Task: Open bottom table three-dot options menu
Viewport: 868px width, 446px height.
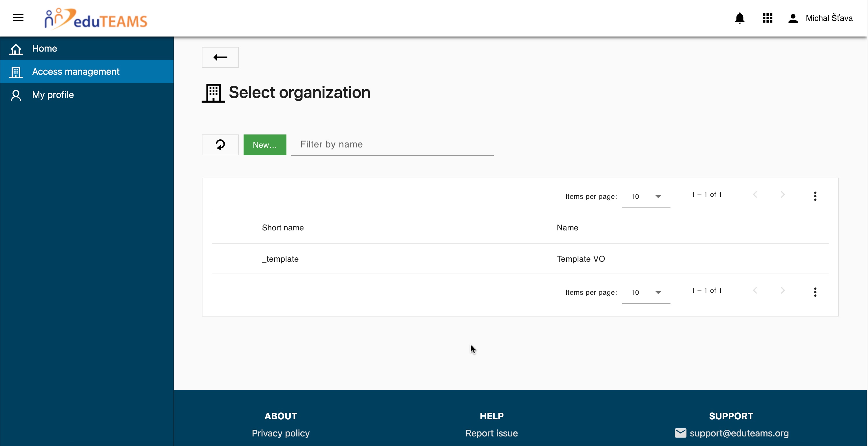Action: click(x=815, y=292)
